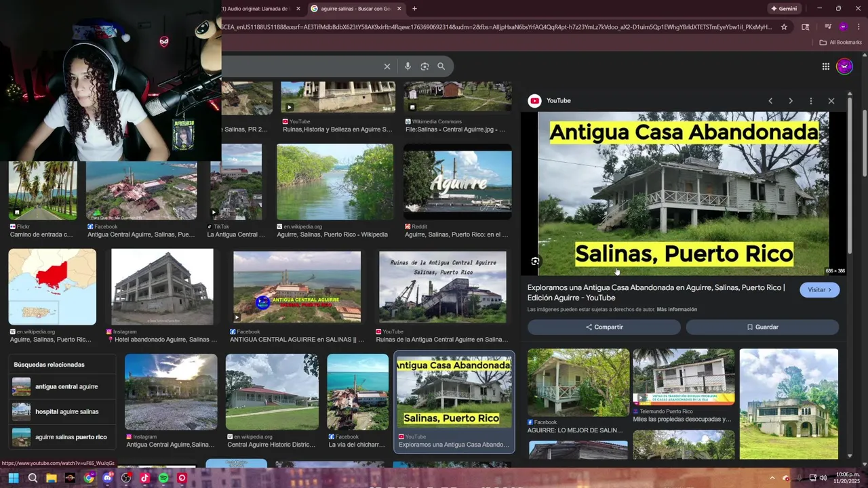Close the Audio original tab
The image size is (868, 488).
coord(298,9)
